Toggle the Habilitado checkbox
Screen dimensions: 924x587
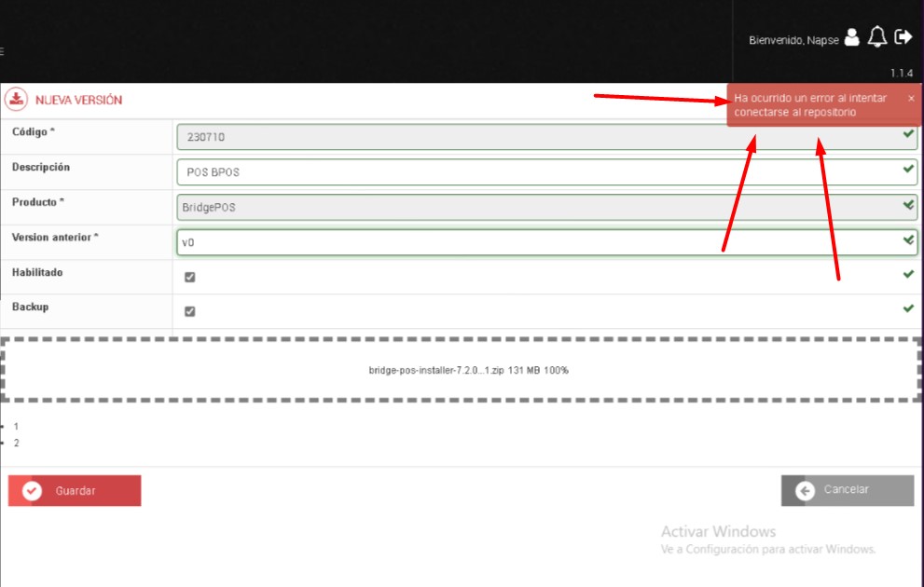[x=190, y=277]
